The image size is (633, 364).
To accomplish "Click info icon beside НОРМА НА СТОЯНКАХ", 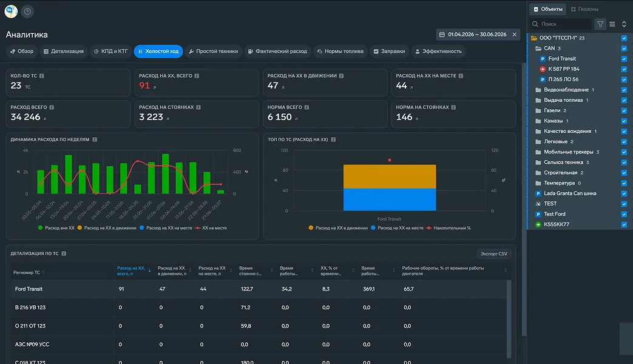I will [453, 107].
